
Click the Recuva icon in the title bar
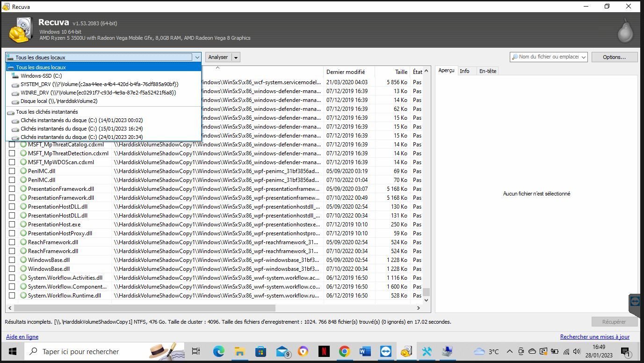(6, 7)
